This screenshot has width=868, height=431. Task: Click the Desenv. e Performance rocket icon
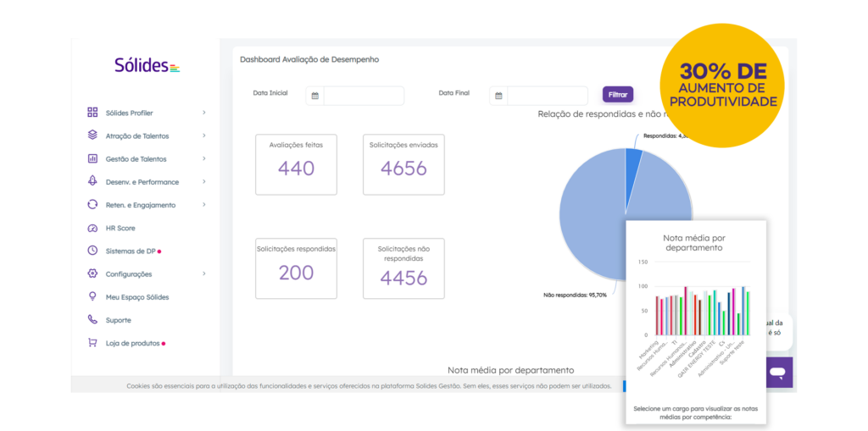(92, 181)
